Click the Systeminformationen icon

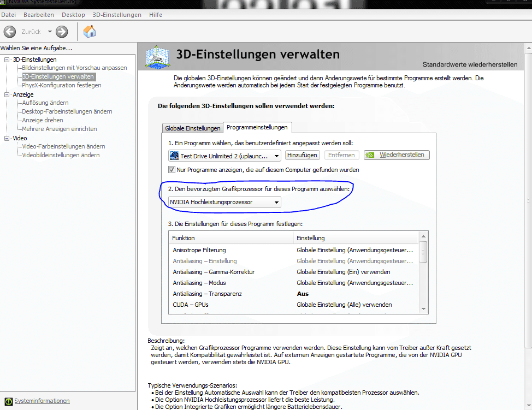(9, 401)
